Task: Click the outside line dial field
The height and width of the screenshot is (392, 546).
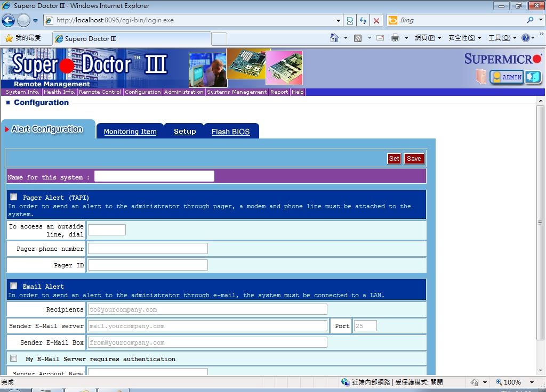Action: click(x=107, y=230)
